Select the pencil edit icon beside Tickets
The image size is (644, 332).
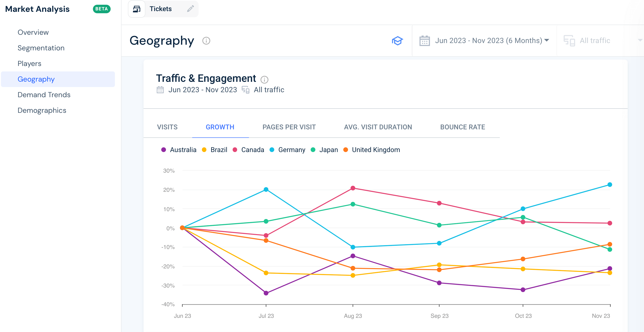point(190,9)
